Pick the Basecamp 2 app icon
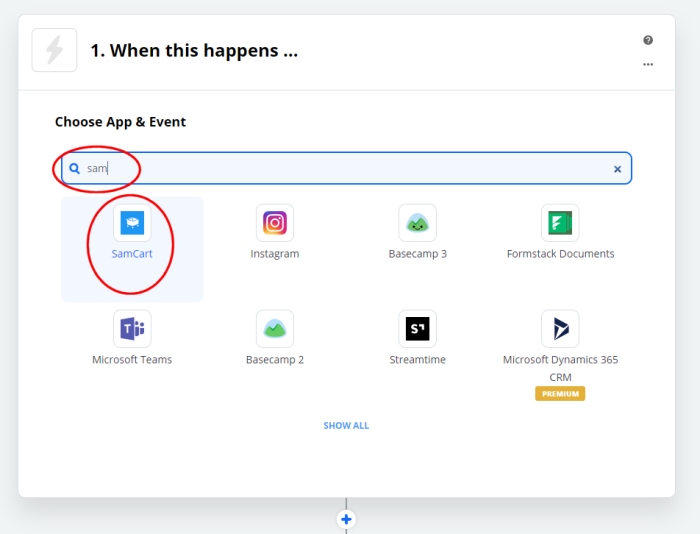 [275, 329]
